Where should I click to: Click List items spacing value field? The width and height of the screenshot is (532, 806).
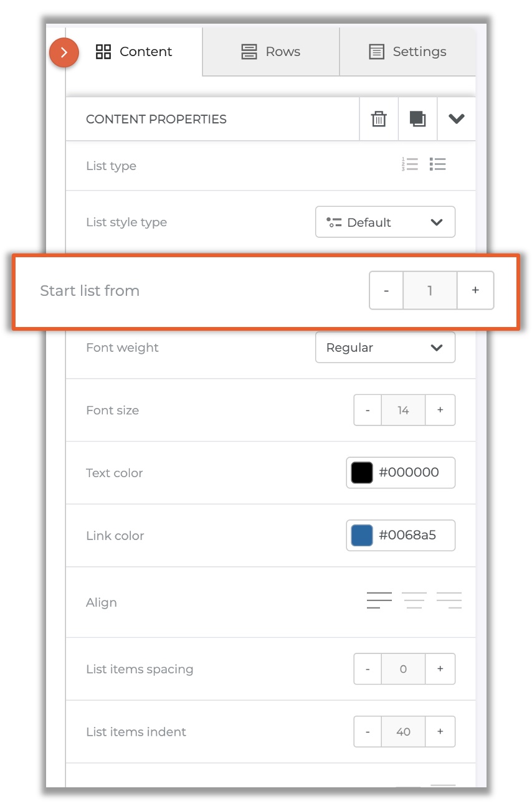(x=403, y=669)
